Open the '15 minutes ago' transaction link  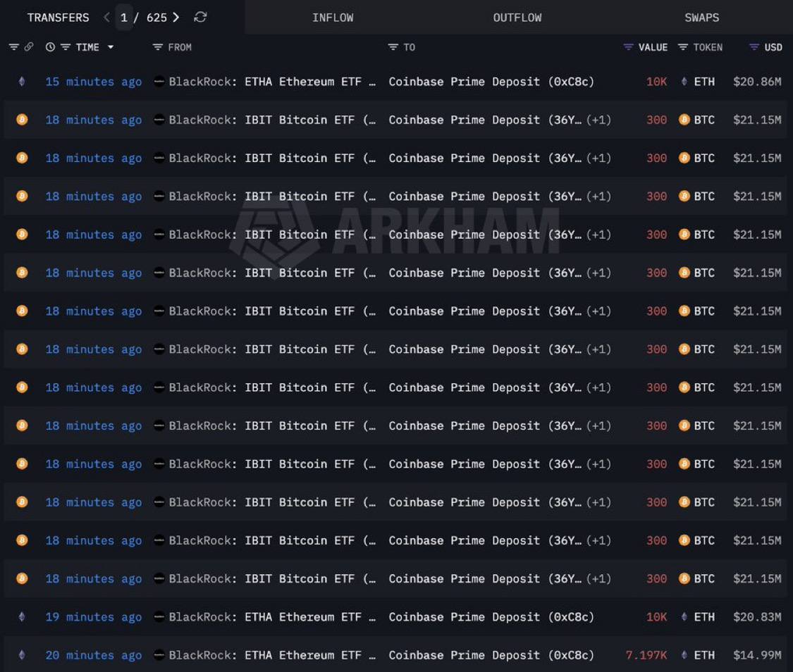(93, 82)
